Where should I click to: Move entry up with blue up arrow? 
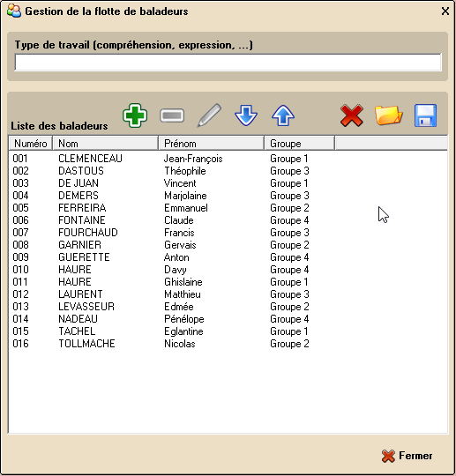pyautogui.click(x=283, y=115)
